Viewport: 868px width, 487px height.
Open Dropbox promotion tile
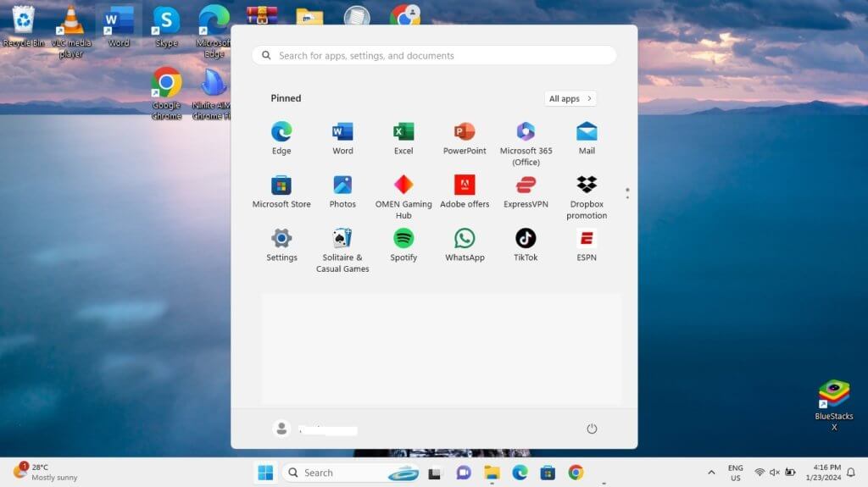(587, 197)
